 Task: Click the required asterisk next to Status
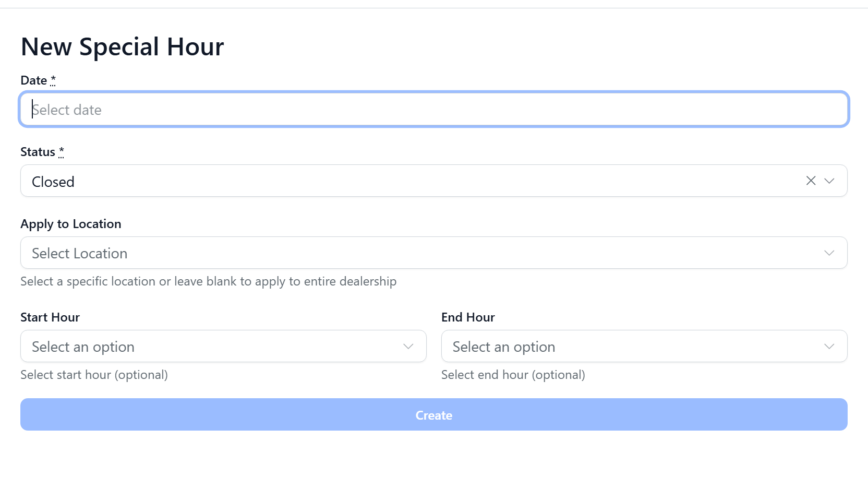[61, 151]
